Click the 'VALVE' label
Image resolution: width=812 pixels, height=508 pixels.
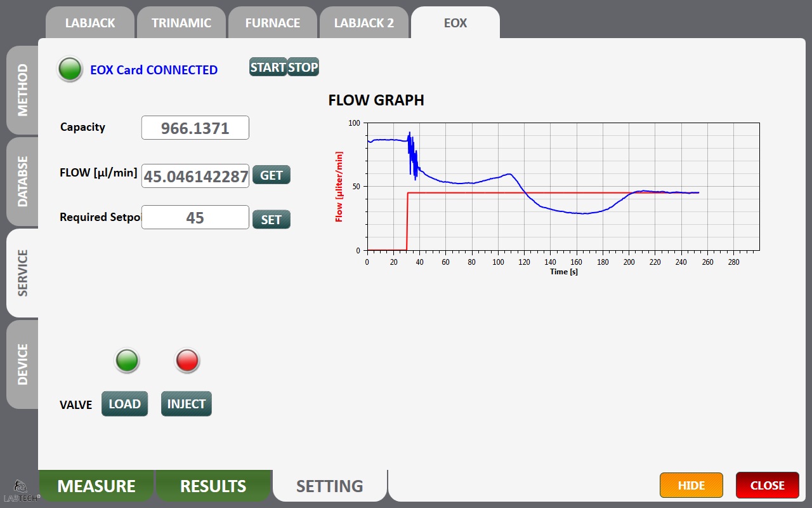(x=75, y=404)
